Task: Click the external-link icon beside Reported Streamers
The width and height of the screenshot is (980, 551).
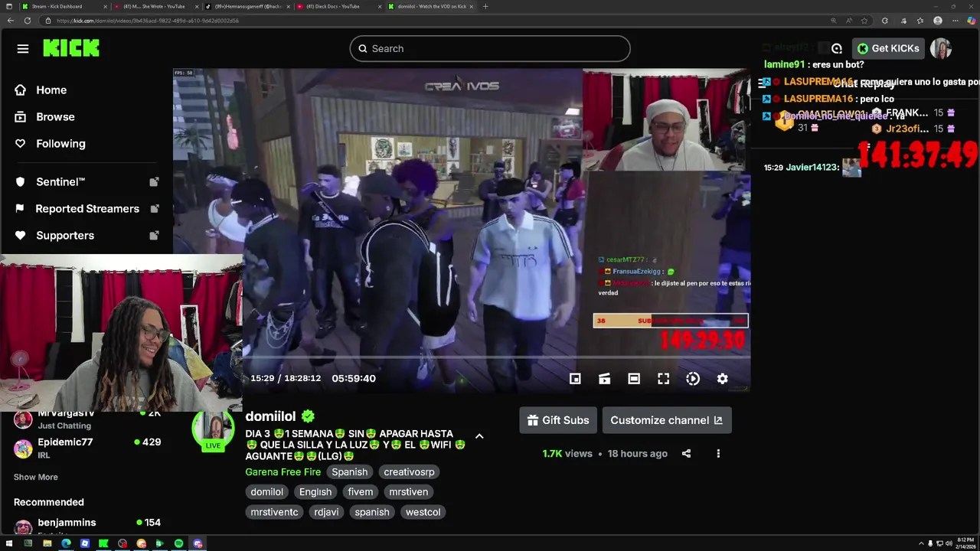Action: pyautogui.click(x=154, y=209)
